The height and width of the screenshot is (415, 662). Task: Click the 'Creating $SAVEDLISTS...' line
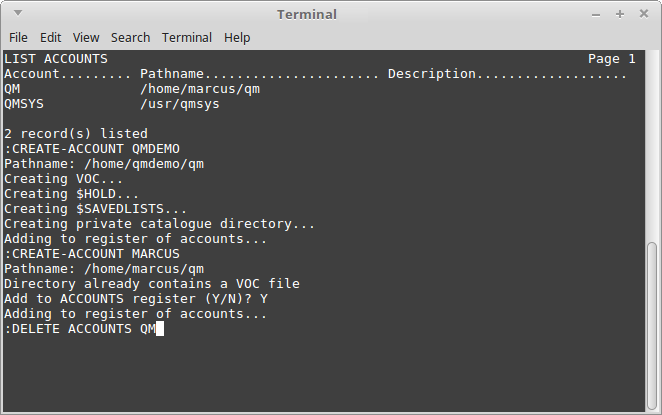click(96, 209)
